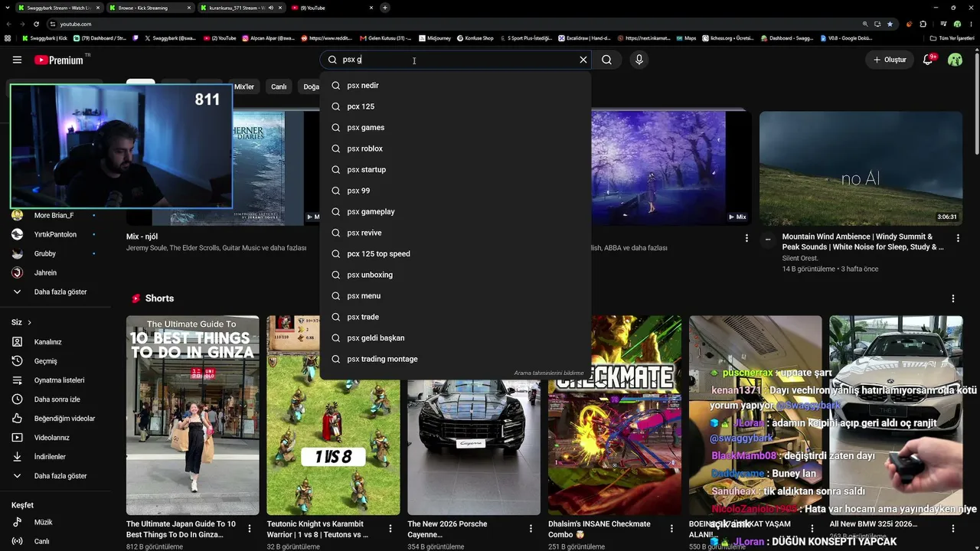Open Videolarınız in the sidebar

(55, 438)
